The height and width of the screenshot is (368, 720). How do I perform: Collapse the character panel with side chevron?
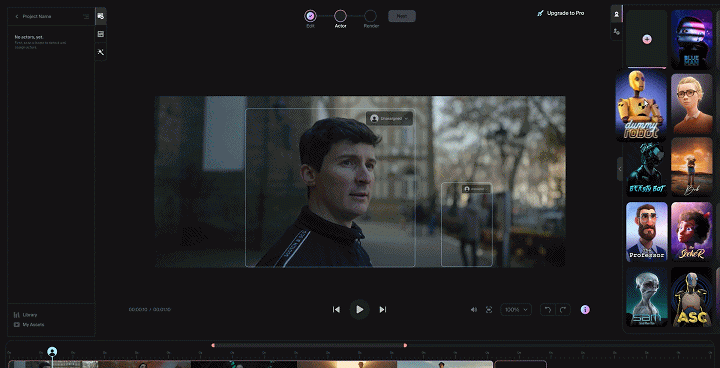[x=620, y=169]
